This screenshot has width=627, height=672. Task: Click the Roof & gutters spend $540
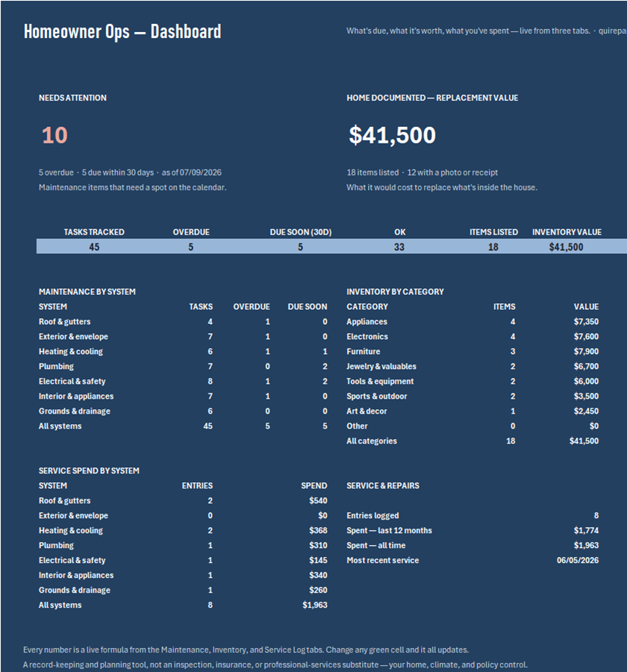click(318, 500)
